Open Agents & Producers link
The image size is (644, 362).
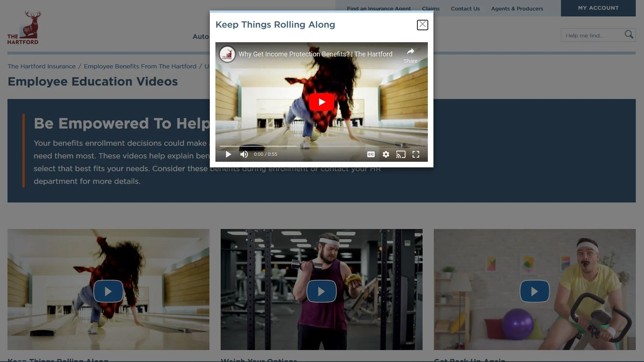517,9
